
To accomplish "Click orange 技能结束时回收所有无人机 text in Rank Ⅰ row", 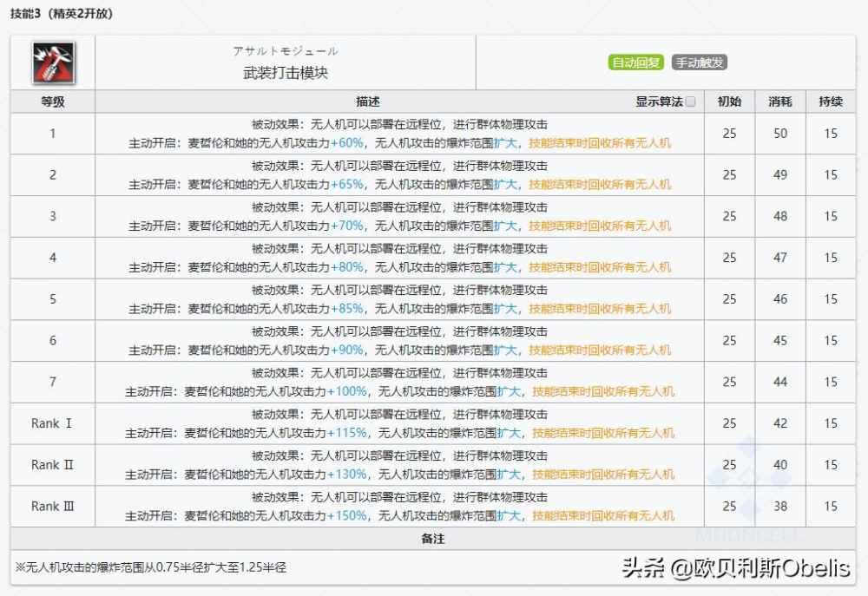I will click(x=603, y=433).
